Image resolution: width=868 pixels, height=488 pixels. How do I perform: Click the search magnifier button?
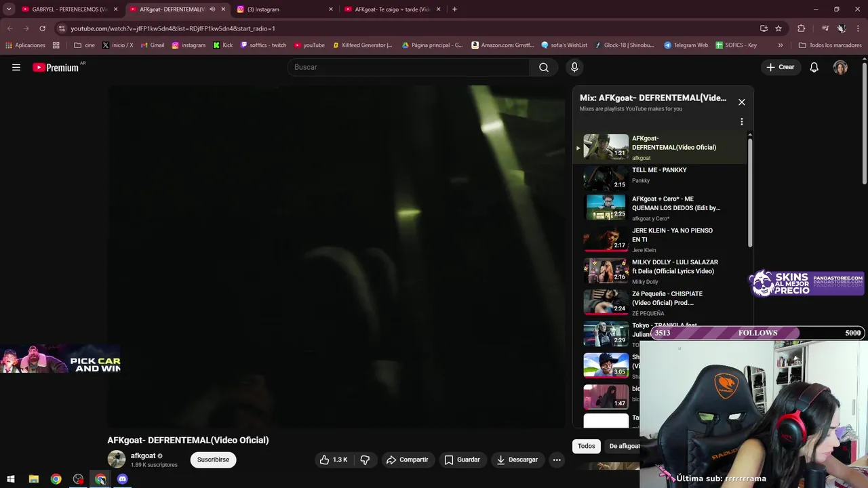(544, 67)
